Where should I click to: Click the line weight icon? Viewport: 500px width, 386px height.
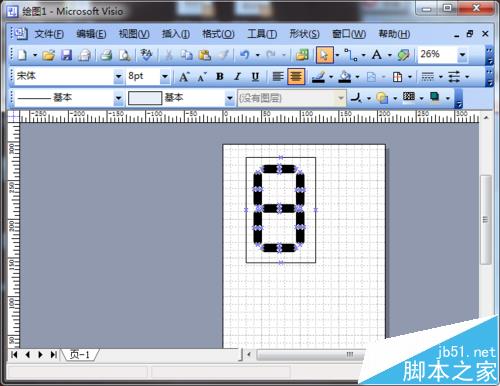point(428,77)
